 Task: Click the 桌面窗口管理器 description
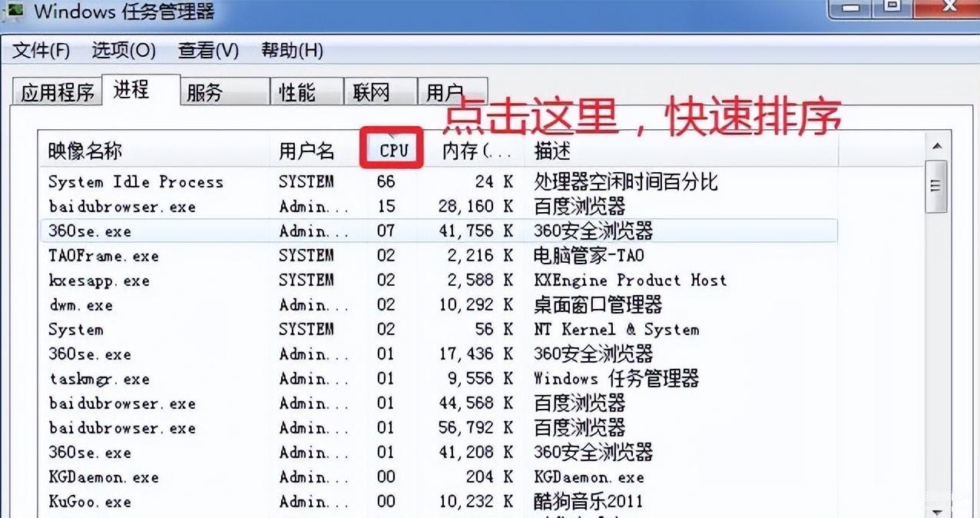(x=598, y=305)
